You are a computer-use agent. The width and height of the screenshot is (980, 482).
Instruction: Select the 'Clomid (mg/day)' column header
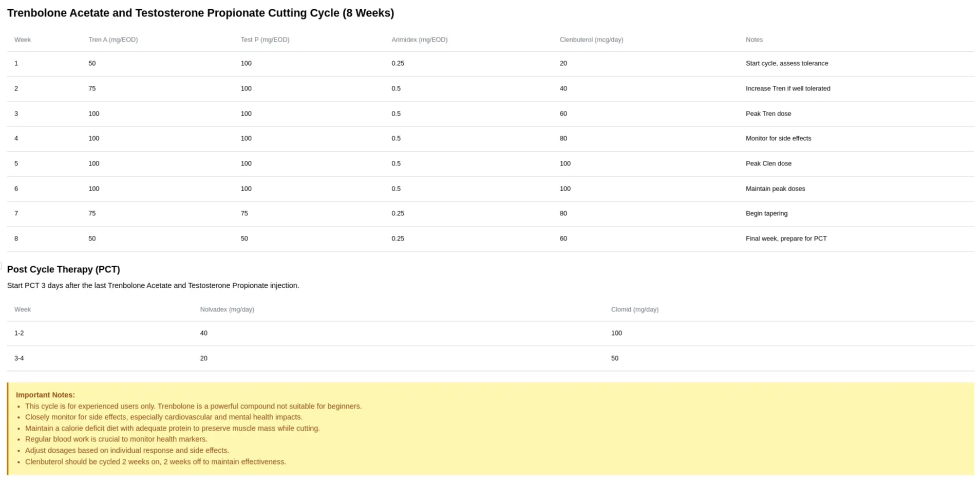coord(635,309)
